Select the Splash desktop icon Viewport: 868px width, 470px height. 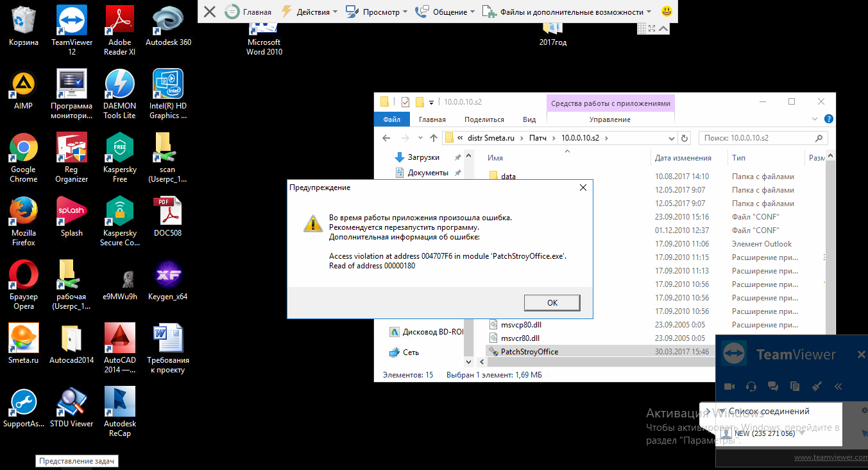[72, 217]
